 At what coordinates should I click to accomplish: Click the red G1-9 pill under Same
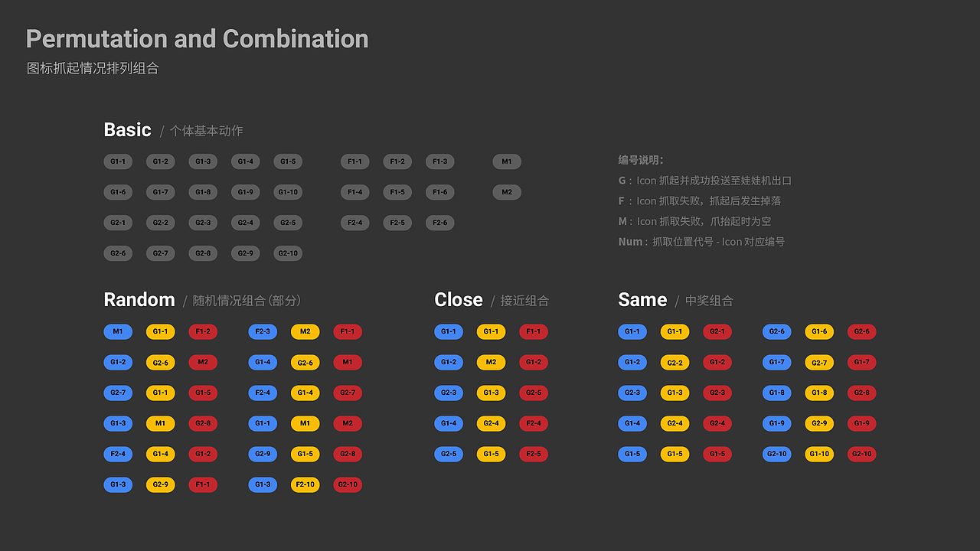(861, 423)
